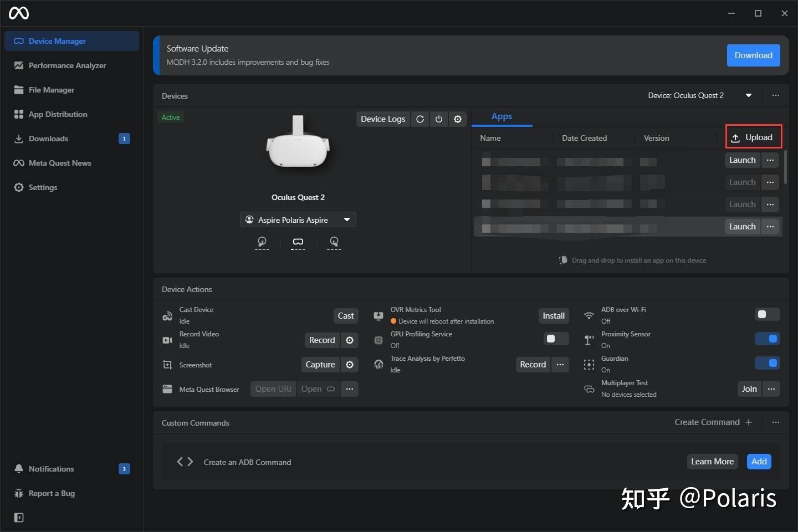Click the headset battery status icon
Screen dimensions: 798x532
[298, 243]
